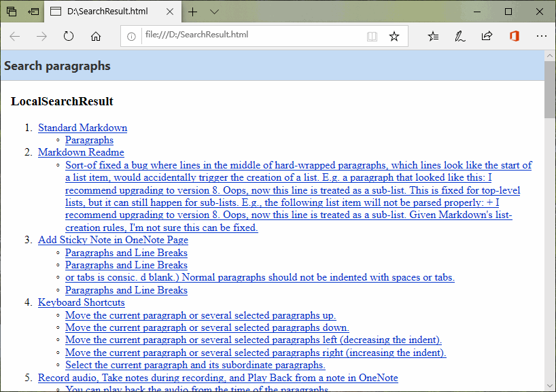
Task: Set these tabs aside icon
Action: coord(33,12)
